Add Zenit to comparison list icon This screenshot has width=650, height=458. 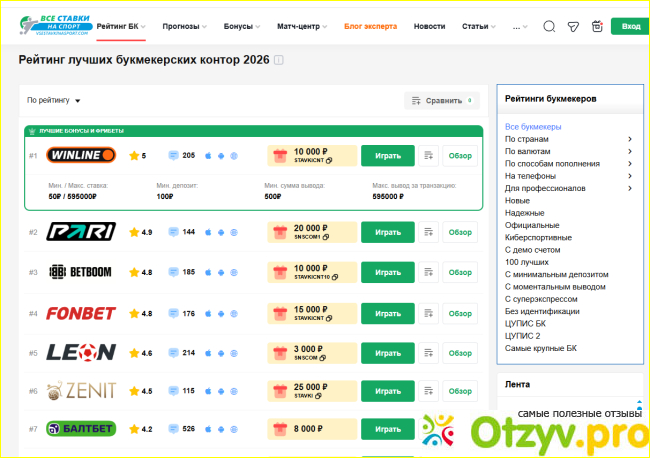[429, 391]
